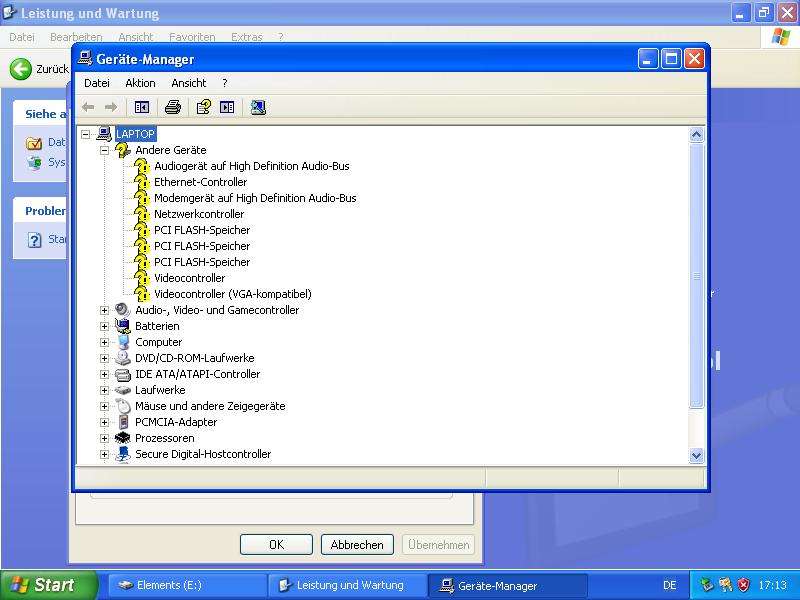Open Properties via the toolbar help-sheet icon
Image resolution: width=800 pixels, height=600 pixels.
pos(204,107)
